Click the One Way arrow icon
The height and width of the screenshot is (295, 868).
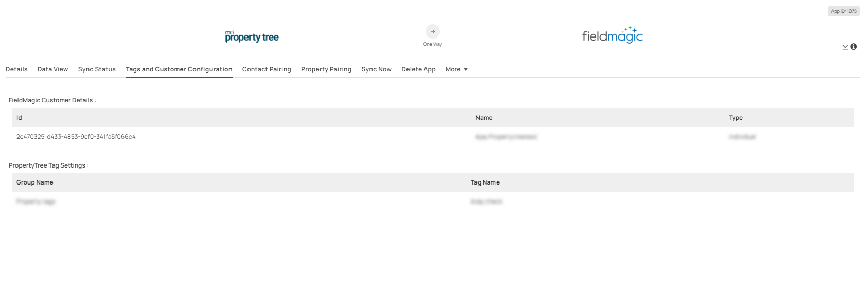[433, 31]
